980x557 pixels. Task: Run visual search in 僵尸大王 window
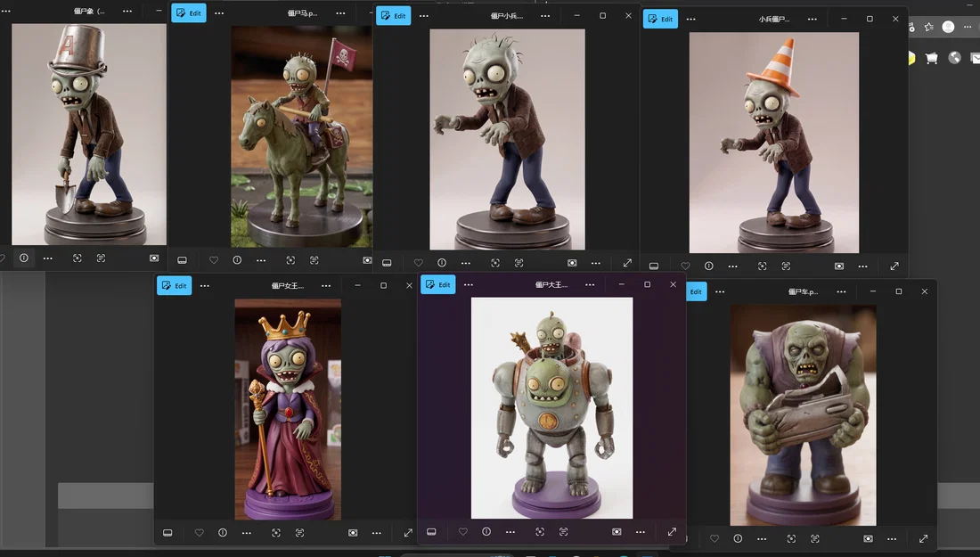click(539, 532)
